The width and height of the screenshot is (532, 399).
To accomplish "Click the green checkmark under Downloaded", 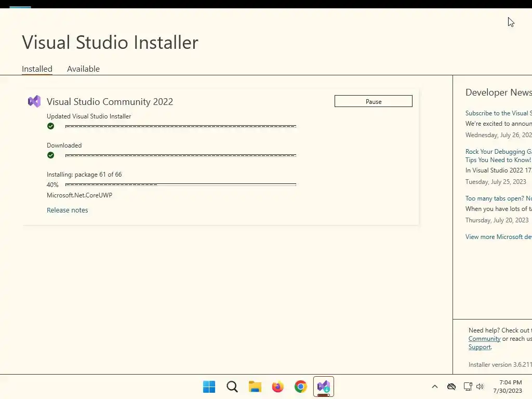I will click(50, 155).
